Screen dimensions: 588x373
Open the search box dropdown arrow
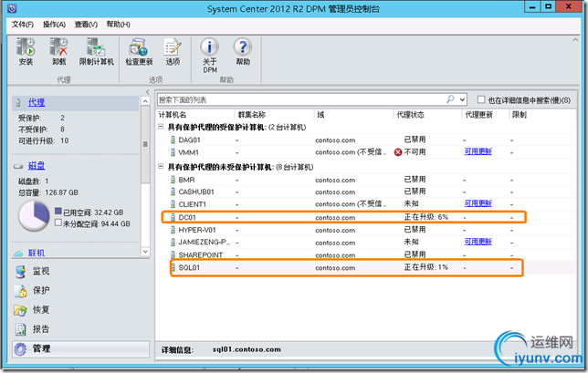point(462,99)
